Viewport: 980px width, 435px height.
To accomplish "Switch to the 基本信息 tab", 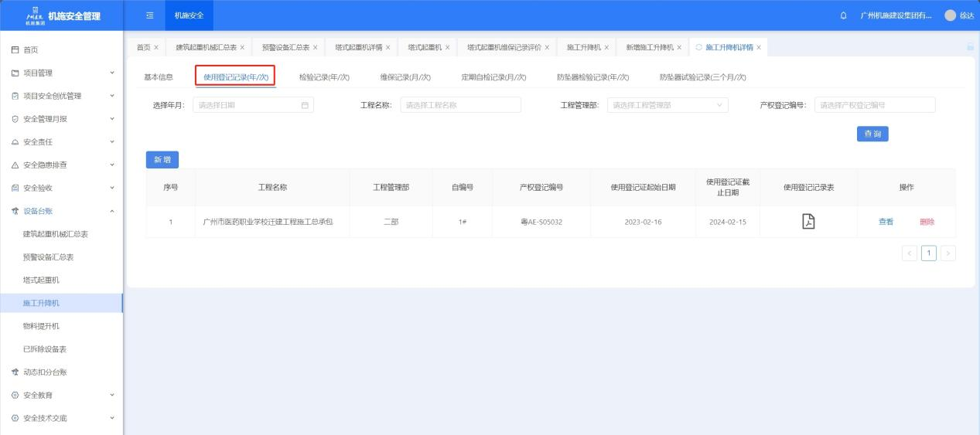I will tap(159, 77).
